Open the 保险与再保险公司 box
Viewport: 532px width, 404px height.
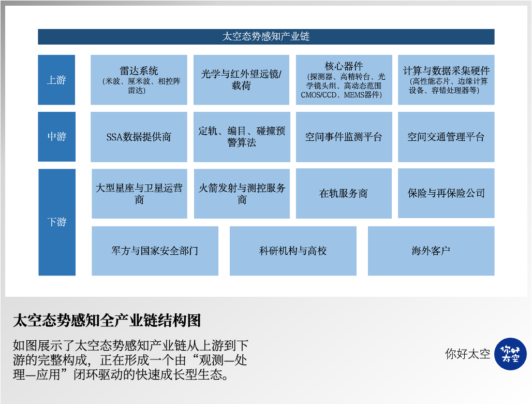(446, 193)
